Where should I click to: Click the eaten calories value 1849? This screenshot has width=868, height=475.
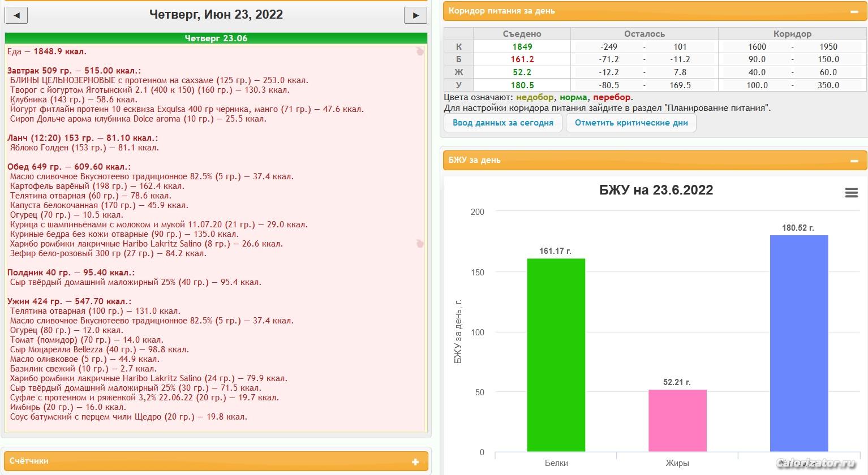click(x=522, y=47)
